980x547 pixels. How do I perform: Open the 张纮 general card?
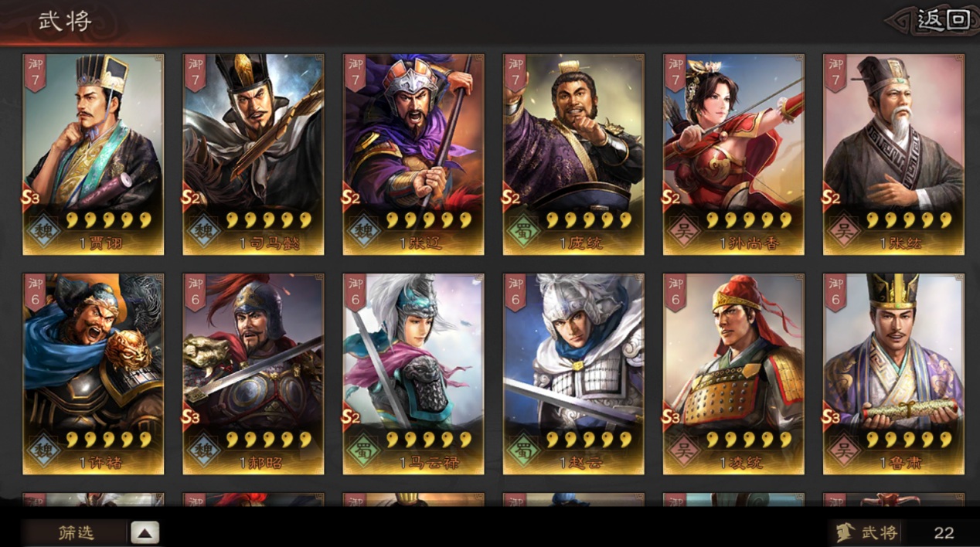[x=893, y=155]
